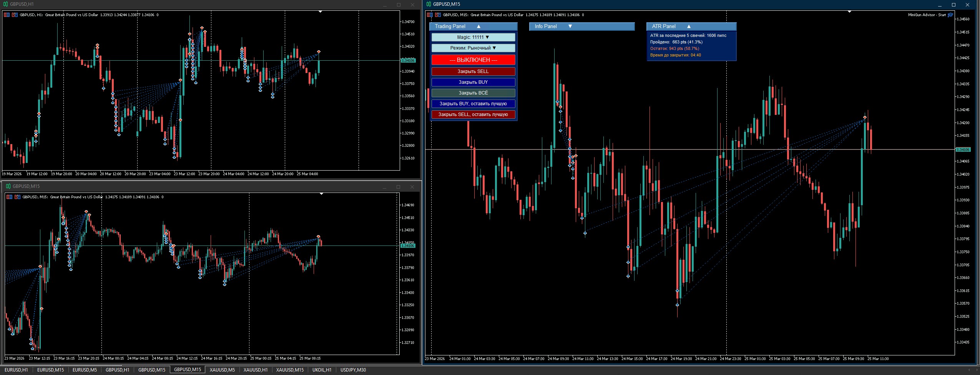Switch to the EURUSD,M15 chart tab
Image resolution: width=980 pixels, height=375 pixels.
(x=50, y=370)
